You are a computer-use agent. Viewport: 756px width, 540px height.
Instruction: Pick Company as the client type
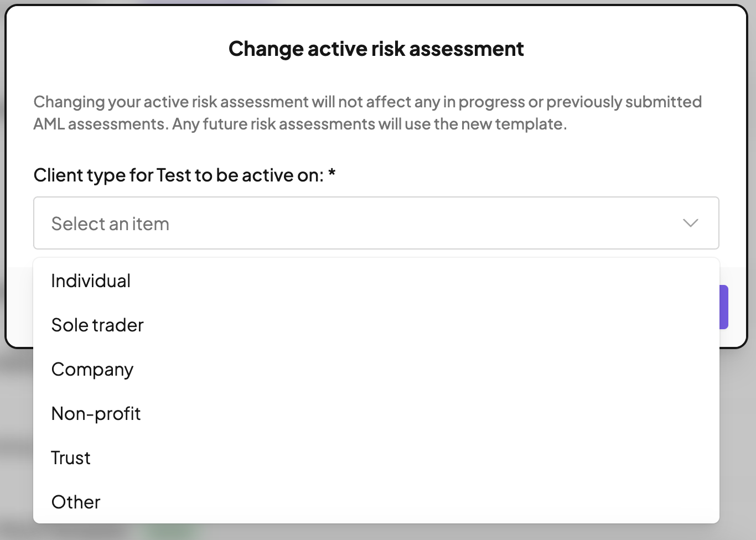click(x=92, y=370)
